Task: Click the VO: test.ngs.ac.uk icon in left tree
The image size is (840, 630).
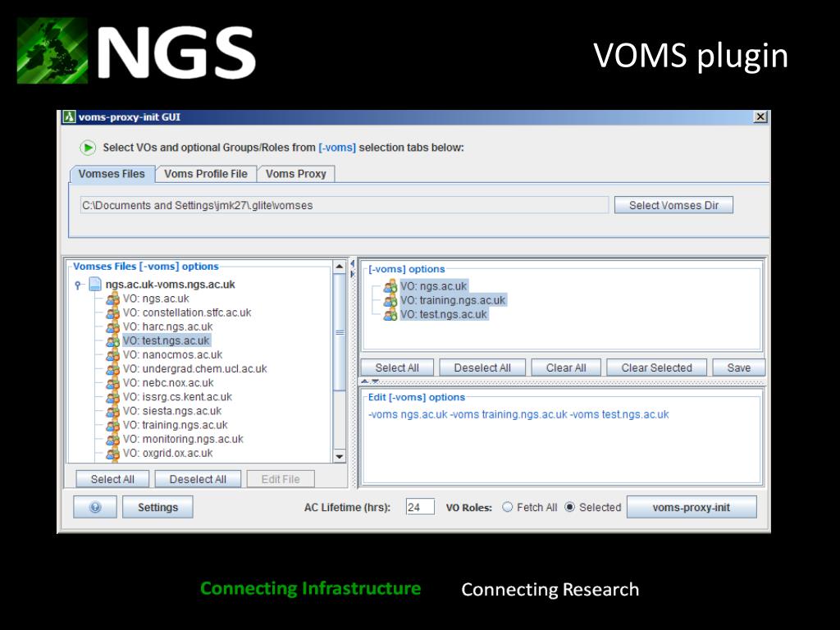Action: 112,340
